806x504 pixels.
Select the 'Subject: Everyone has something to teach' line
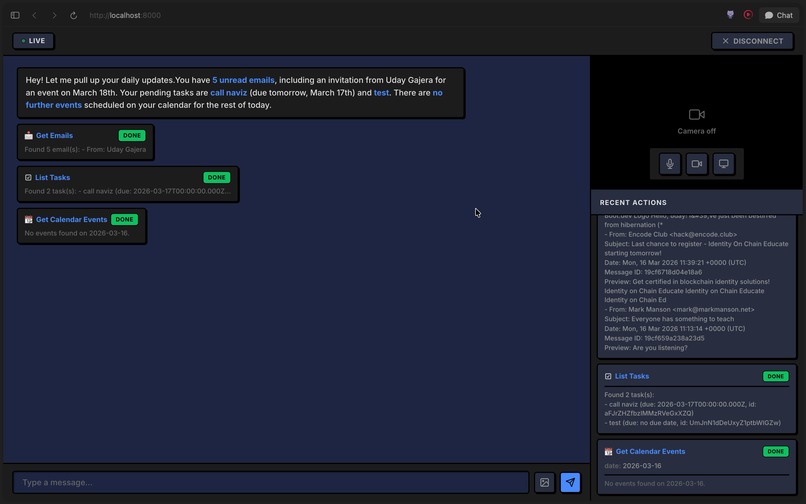click(669, 319)
